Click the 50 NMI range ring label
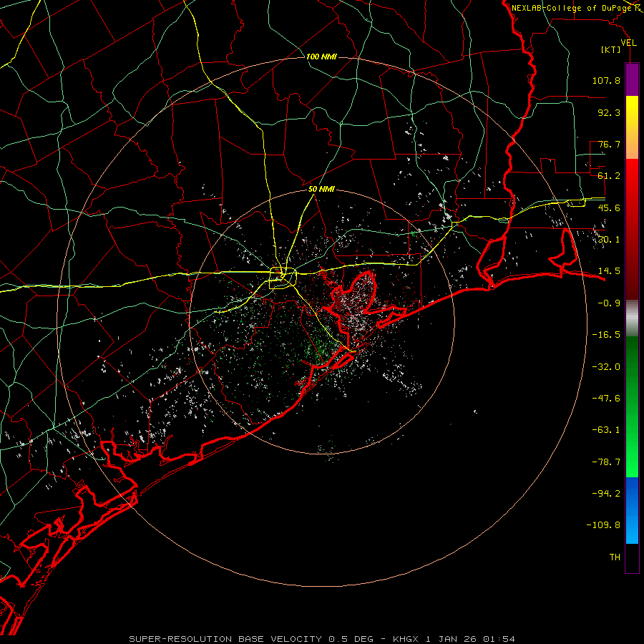 click(x=321, y=189)
